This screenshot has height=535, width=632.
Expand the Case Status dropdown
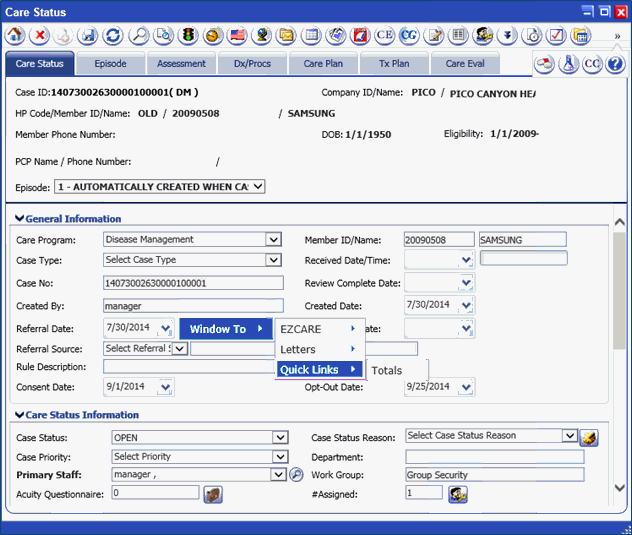coord(280,438)
